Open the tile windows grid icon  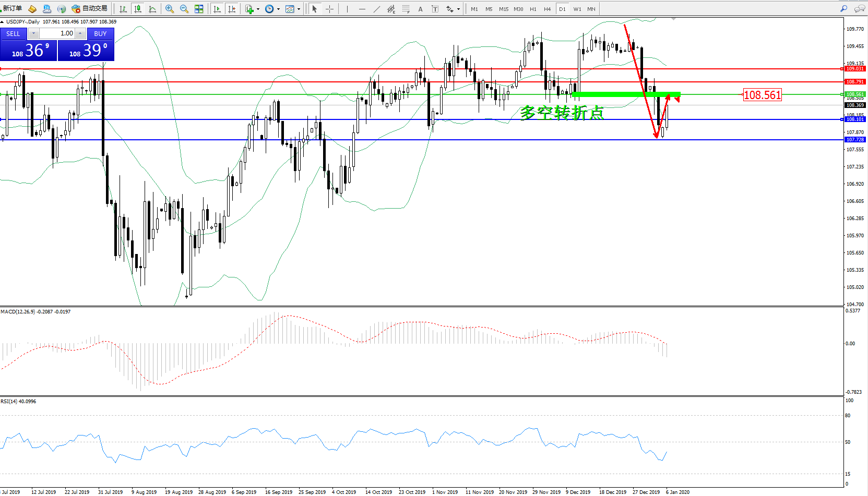(x=199, y=9)
